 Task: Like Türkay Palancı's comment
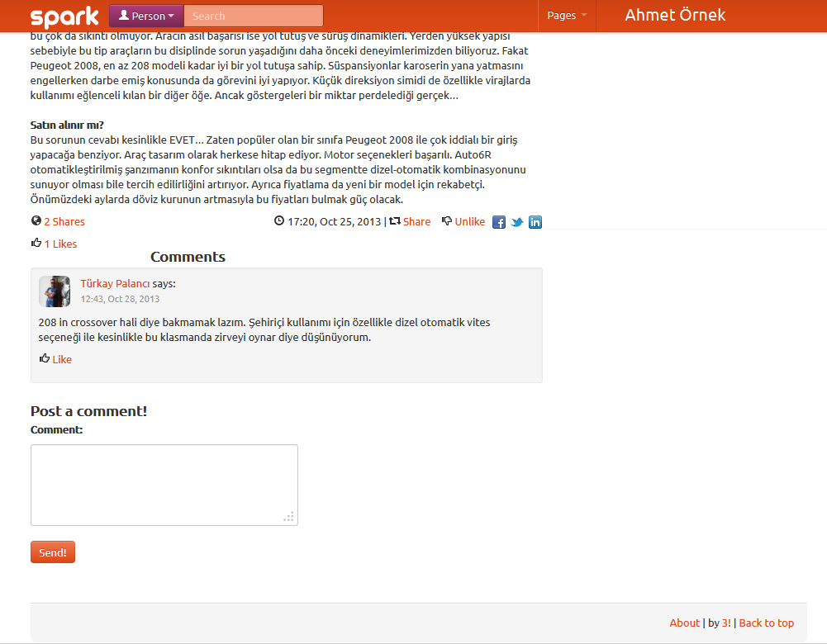[x=62, y=359]
